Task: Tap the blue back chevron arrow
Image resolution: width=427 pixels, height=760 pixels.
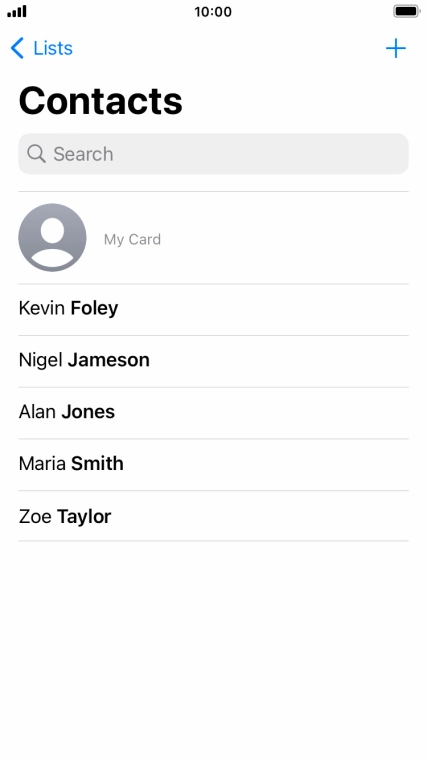Action: coord(17,48)
